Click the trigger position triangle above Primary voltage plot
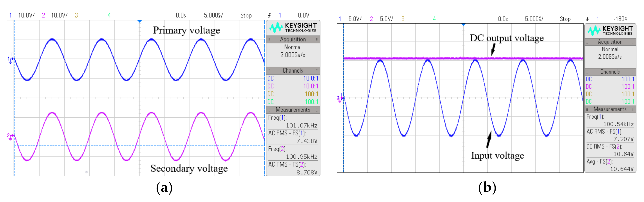This screenshot has width=644, height=202. click(x=139, y=21)
